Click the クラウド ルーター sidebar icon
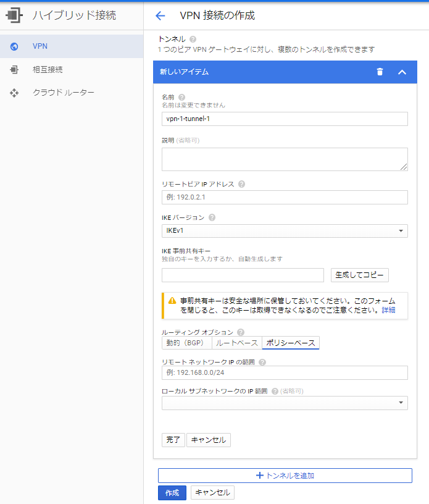This screenshot has width=429, height=504. click(14, 93)
